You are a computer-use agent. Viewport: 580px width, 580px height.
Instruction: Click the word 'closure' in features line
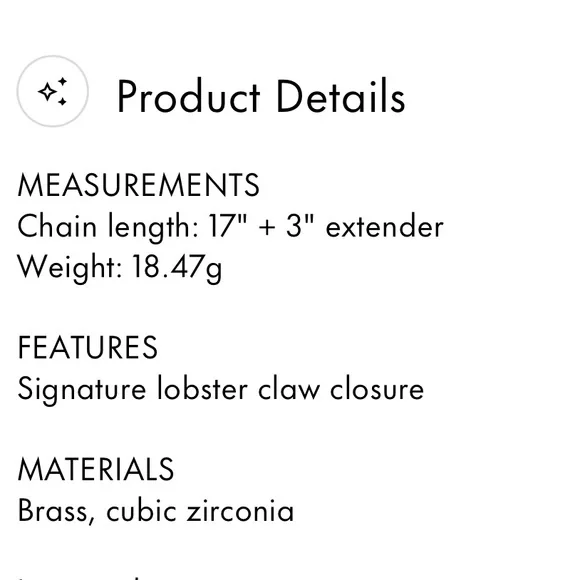pos(377,390)
